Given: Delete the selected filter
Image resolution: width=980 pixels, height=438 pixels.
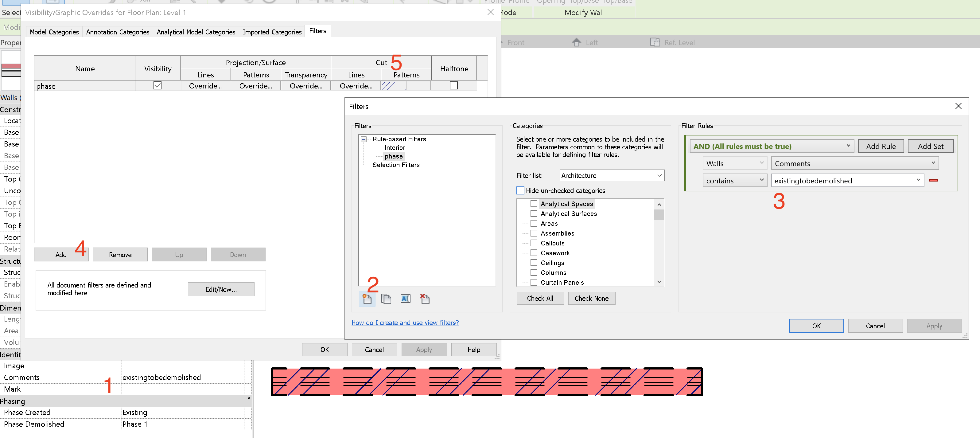Looking at the screenshot, I should (x=425, y=299).
